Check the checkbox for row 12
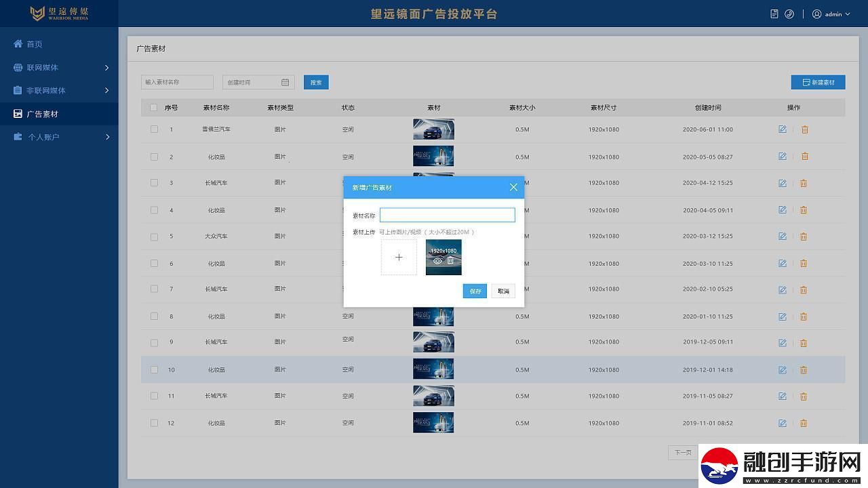 (x=154, y=424)
